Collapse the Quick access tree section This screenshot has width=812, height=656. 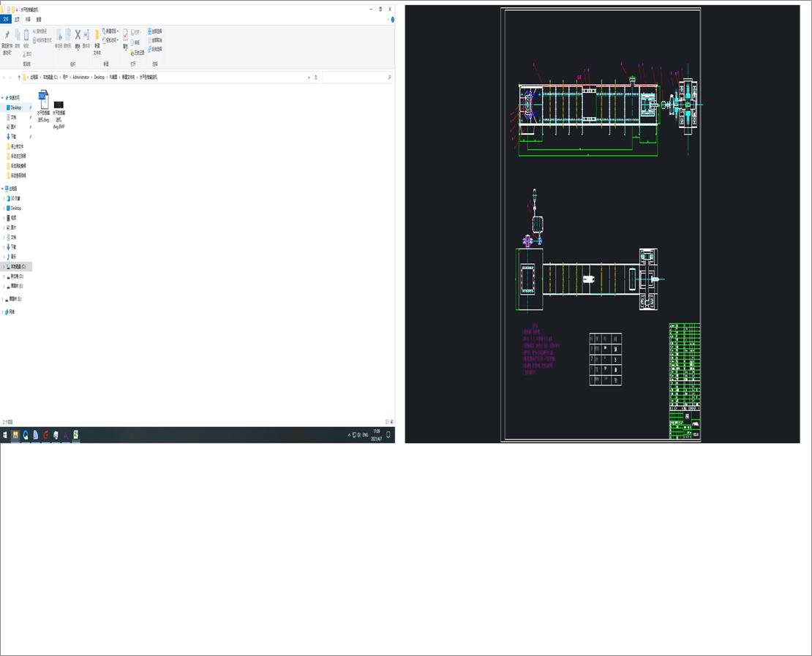(2, 98)
